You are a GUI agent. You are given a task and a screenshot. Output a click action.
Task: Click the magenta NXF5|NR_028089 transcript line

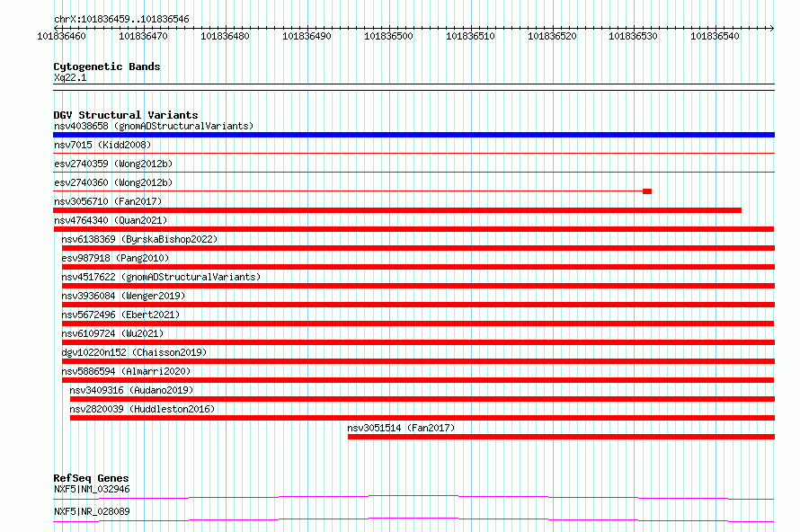click(x=413, y=519)
